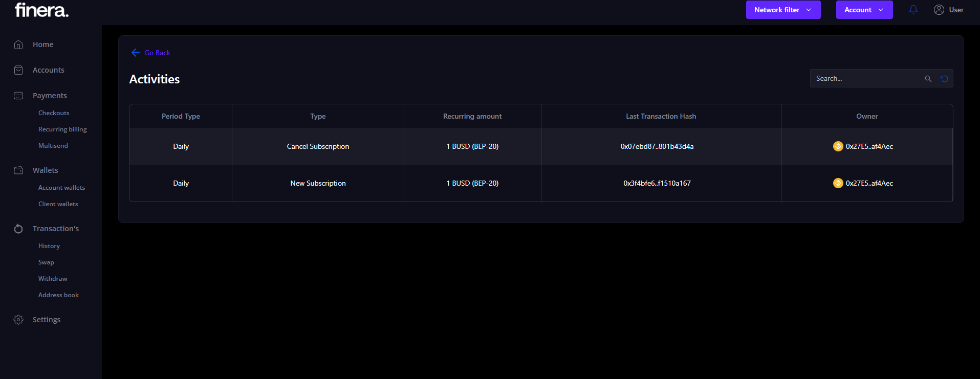
Task: Open owner address in New Subscription row
Action: [869, 183]
